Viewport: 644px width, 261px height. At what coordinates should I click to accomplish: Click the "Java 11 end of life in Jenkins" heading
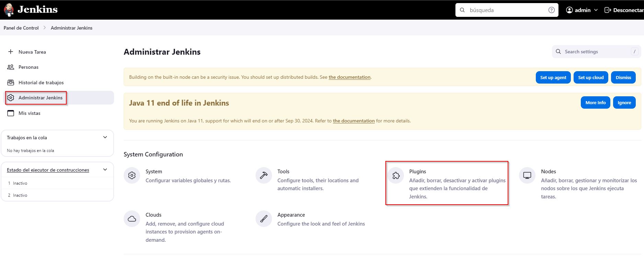179,103
